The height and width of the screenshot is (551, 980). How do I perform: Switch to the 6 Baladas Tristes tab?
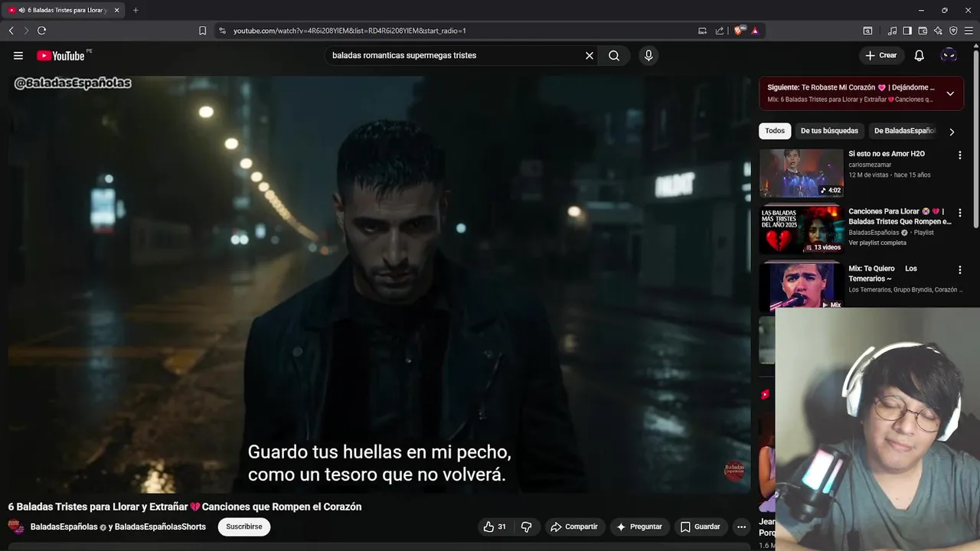pyautogui.click(x=62, y=10)
